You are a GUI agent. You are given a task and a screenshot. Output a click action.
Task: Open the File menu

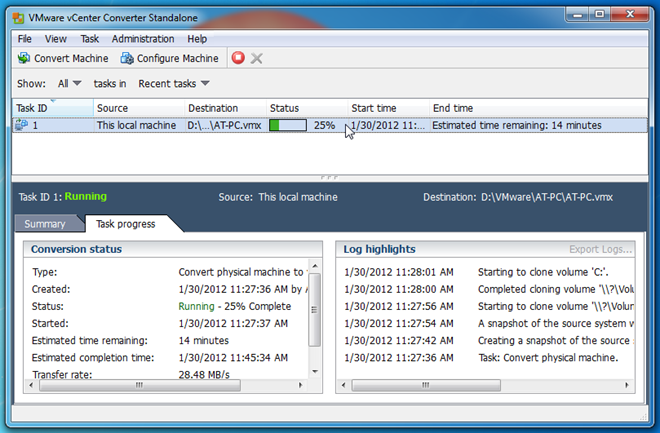pos(24,39)
